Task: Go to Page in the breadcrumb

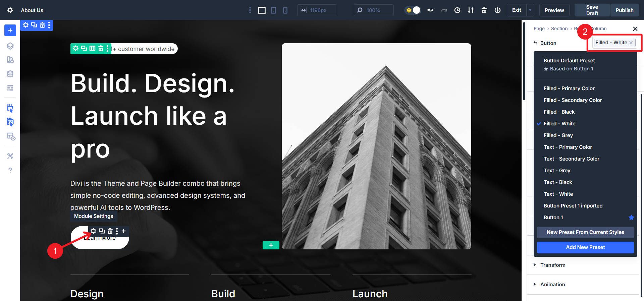Action: 539,28
